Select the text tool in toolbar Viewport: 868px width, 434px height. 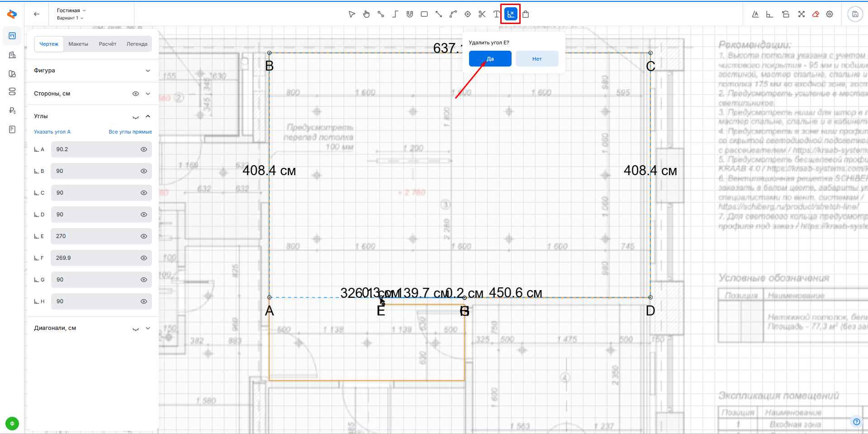497,14
